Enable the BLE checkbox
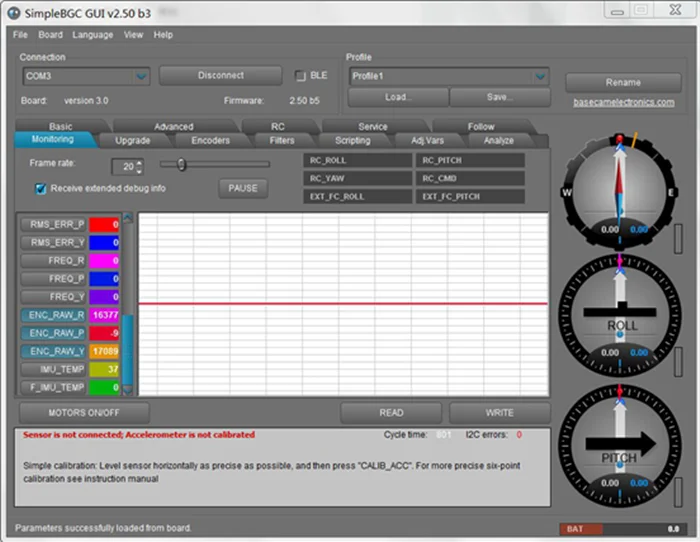Viewport: 700px width, 542px height. (300, 76)
